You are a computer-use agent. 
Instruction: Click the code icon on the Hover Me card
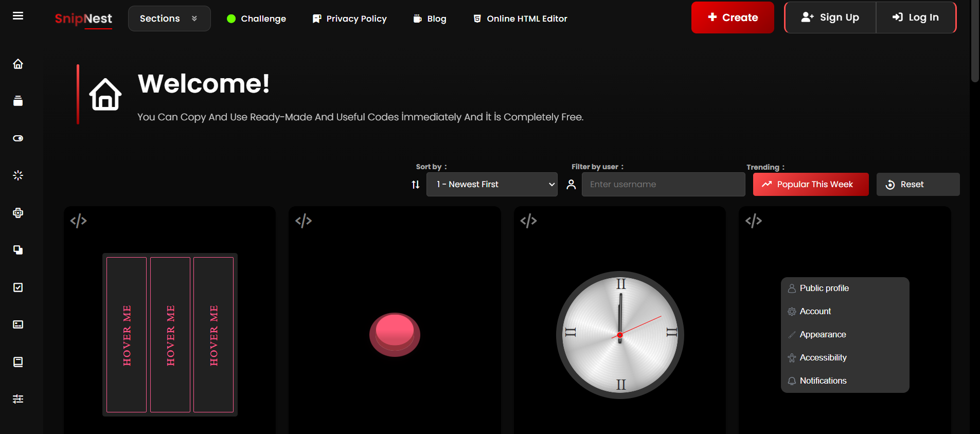tap(78, 221)
